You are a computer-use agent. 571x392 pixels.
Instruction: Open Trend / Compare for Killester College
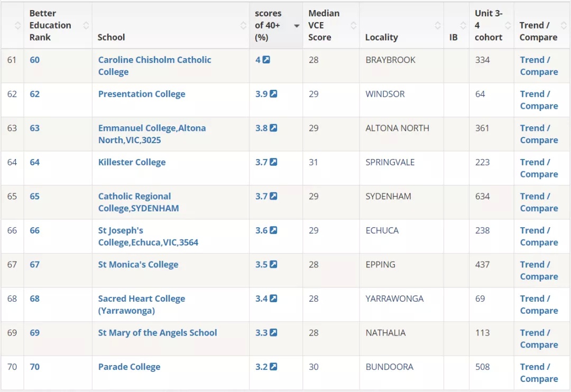539,168
